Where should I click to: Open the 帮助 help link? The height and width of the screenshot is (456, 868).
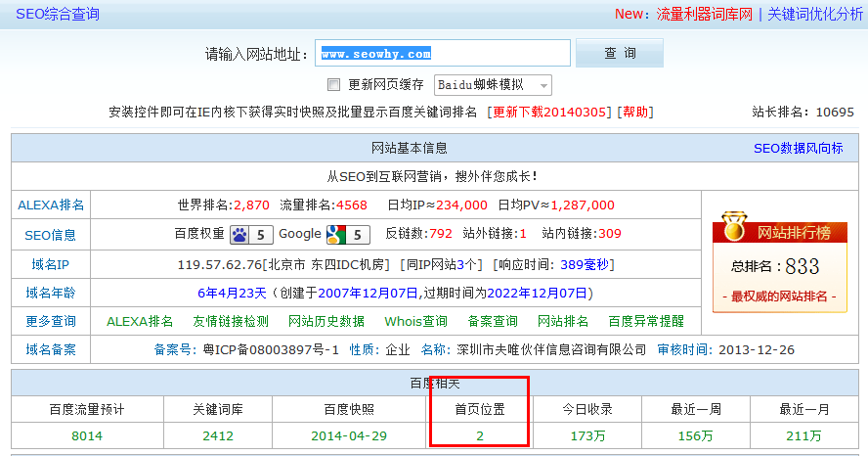633,112
